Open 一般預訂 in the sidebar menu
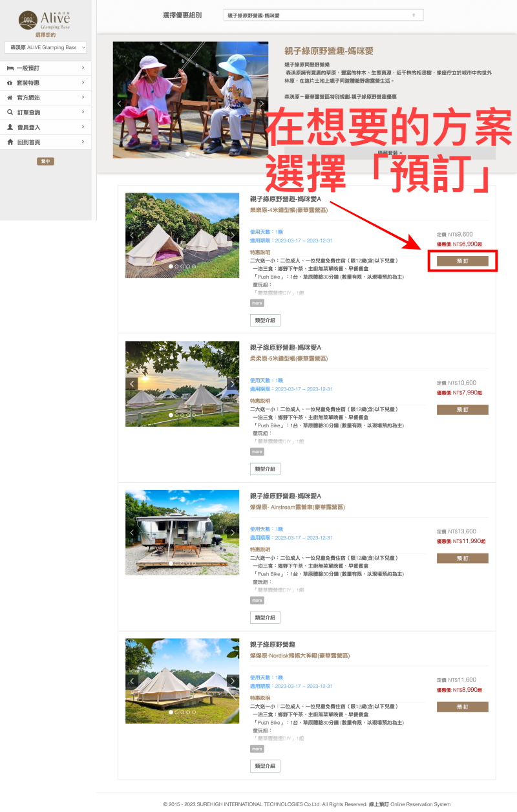 [x=45, y=68]
